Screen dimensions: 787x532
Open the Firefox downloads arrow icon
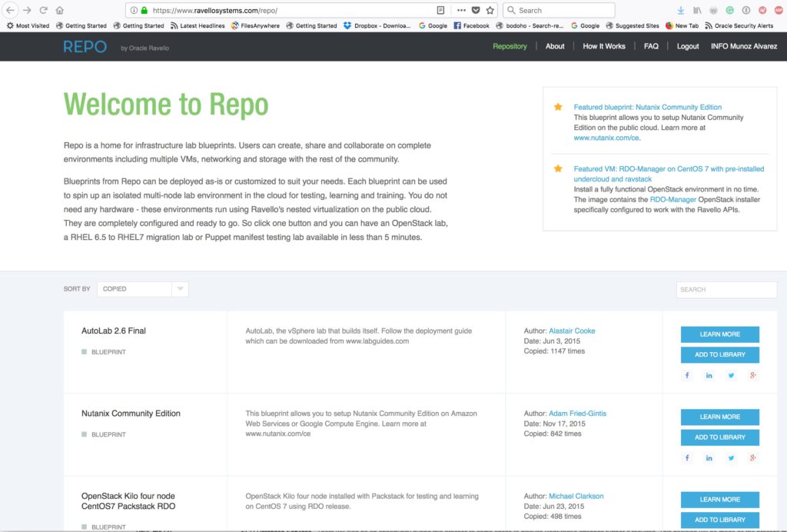(x=680, y=10)
